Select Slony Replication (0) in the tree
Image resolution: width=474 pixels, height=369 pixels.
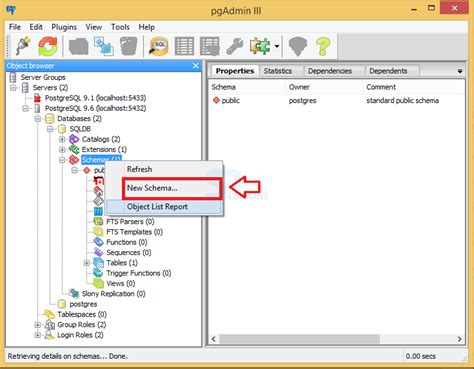click(114, 294)
